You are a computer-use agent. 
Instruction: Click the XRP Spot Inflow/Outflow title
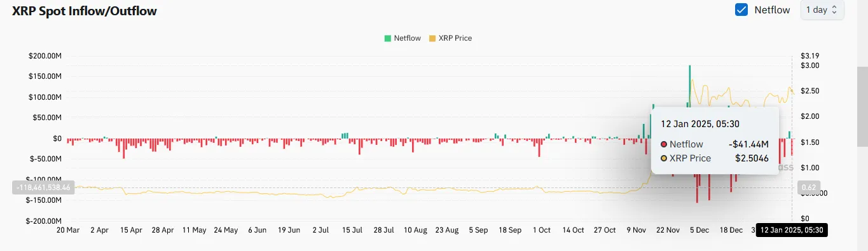point(85,11)
